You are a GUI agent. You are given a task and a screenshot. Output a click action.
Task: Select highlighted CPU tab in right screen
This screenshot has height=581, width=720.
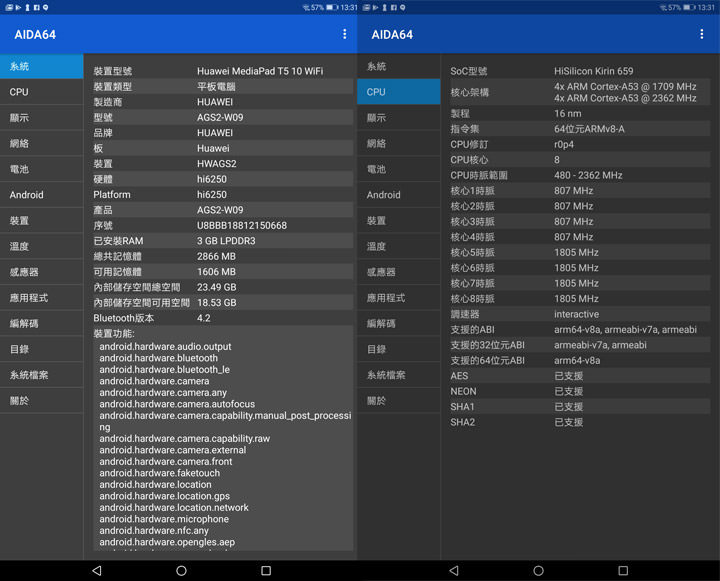(399, 92)
